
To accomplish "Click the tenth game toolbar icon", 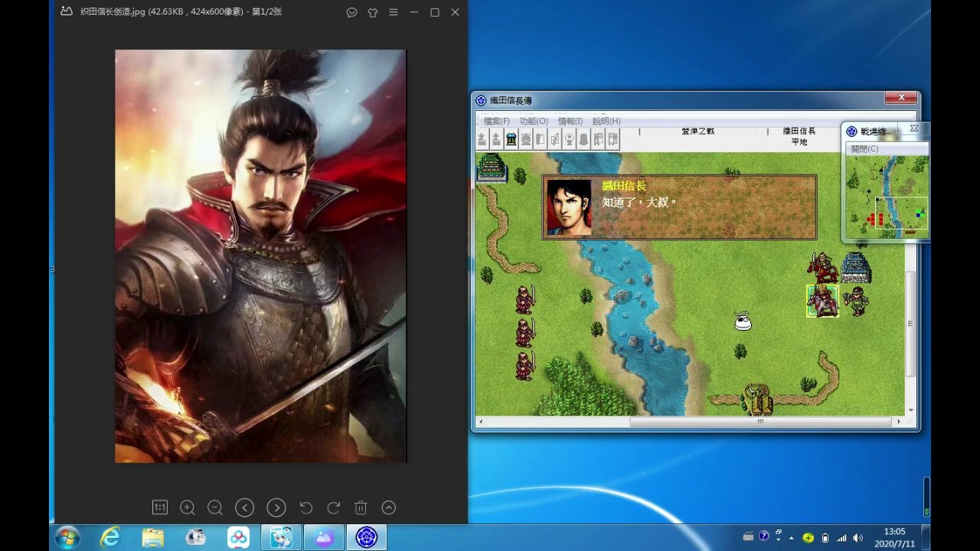I will tap(613, 139).
